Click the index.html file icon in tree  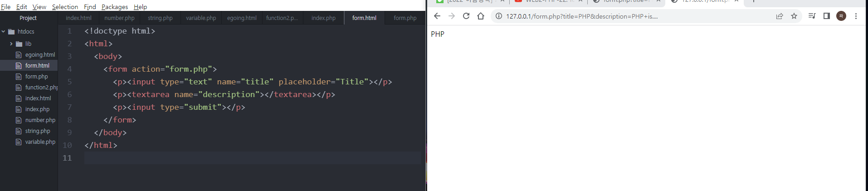pyautogui.click(x=19, y=98)
